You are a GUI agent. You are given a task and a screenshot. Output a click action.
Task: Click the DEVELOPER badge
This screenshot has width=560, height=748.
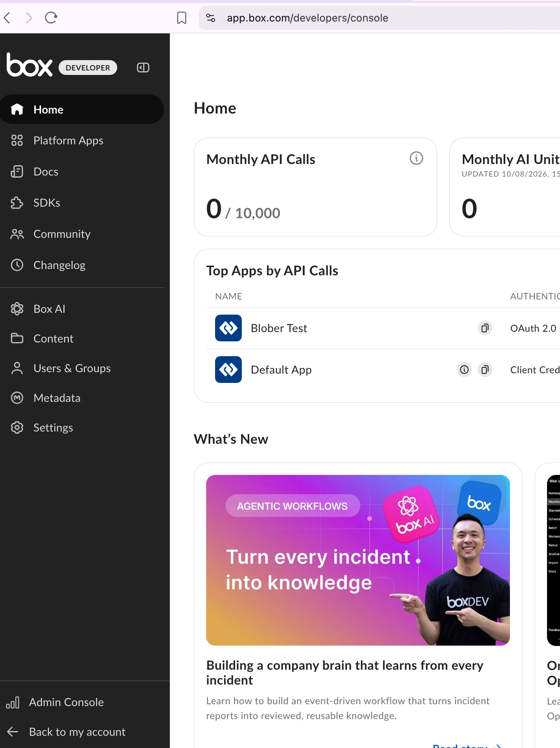88,68
